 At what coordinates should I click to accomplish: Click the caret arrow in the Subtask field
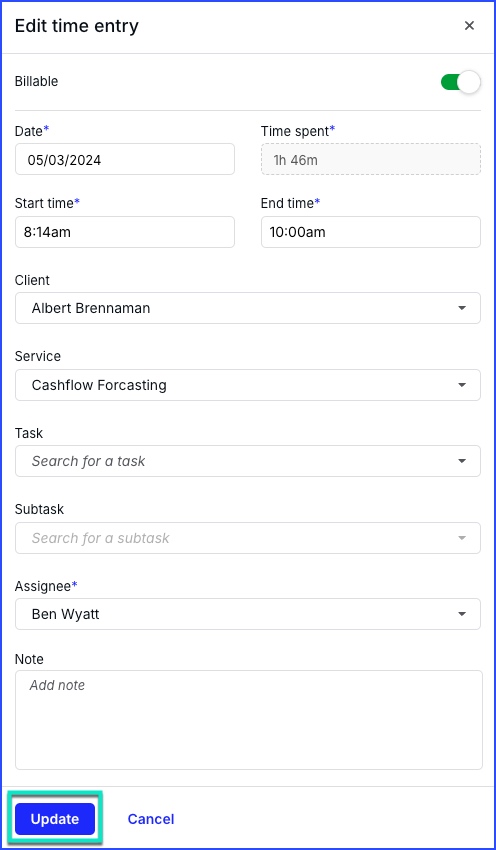coord(462,538)
